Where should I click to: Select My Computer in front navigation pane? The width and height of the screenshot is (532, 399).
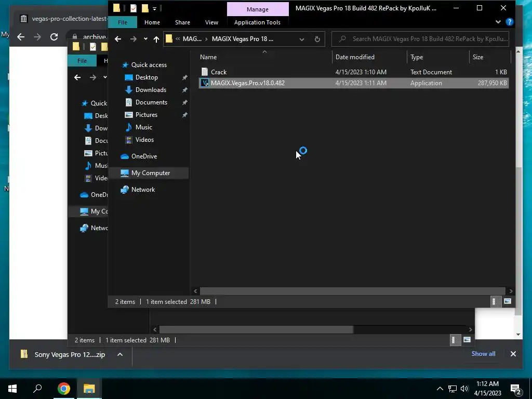(x=151, y=173)
